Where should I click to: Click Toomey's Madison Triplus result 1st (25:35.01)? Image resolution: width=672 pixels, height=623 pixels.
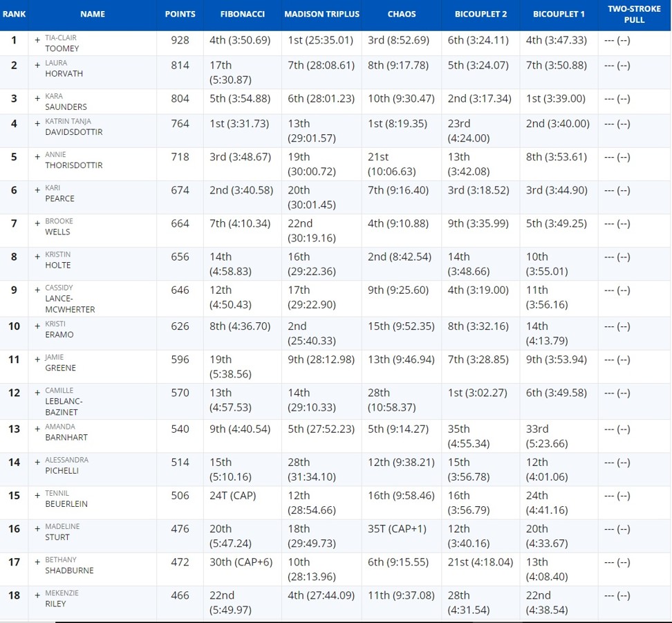pyautogui.click(x=321, y=40)
